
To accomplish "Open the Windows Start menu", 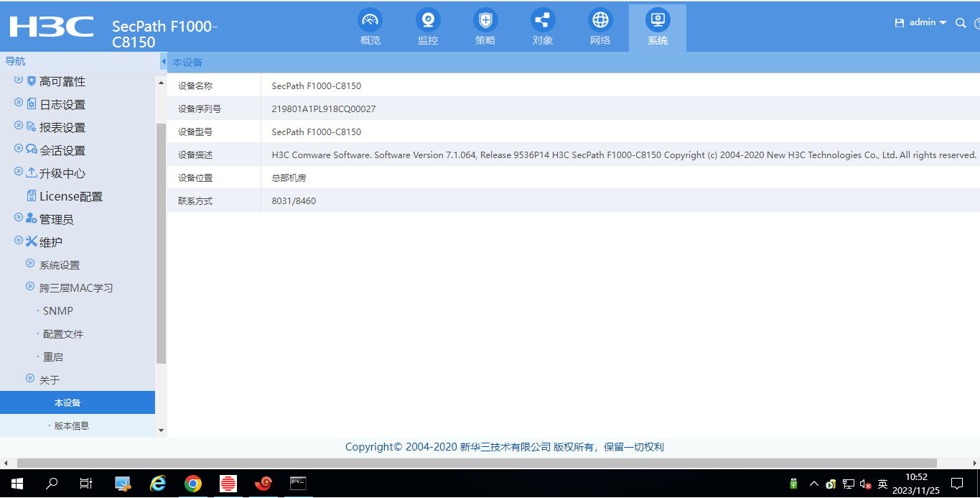I will pos(17,484).
